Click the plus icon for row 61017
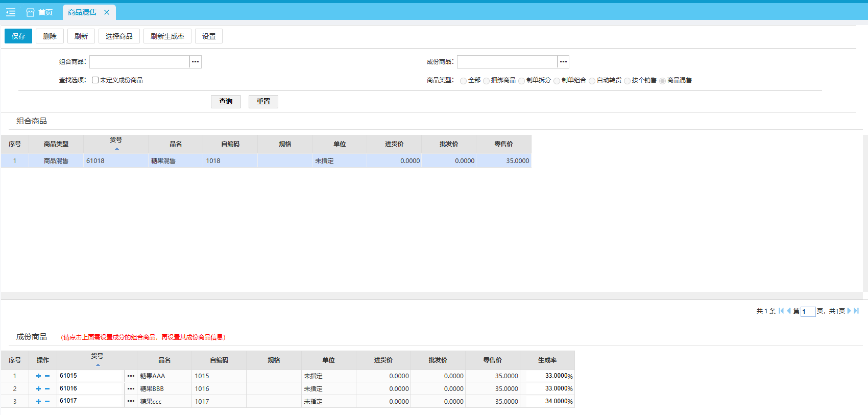The image size is (868, 415). coord(38,402)
